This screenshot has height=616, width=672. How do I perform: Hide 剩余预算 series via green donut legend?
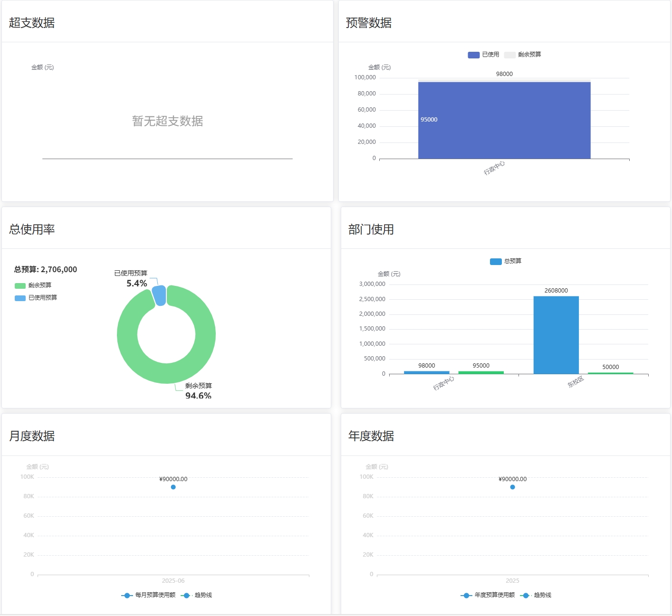click(x=33, y=285)
